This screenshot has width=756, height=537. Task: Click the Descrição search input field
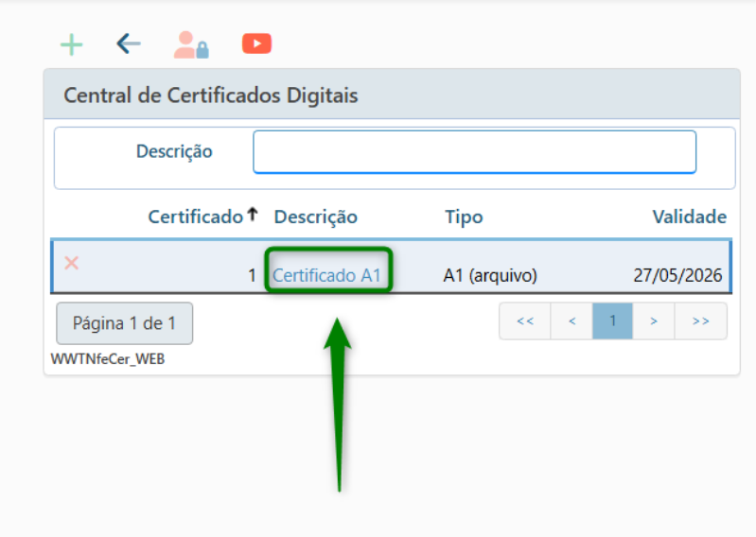pyautogui.click(x=474, y=152)
